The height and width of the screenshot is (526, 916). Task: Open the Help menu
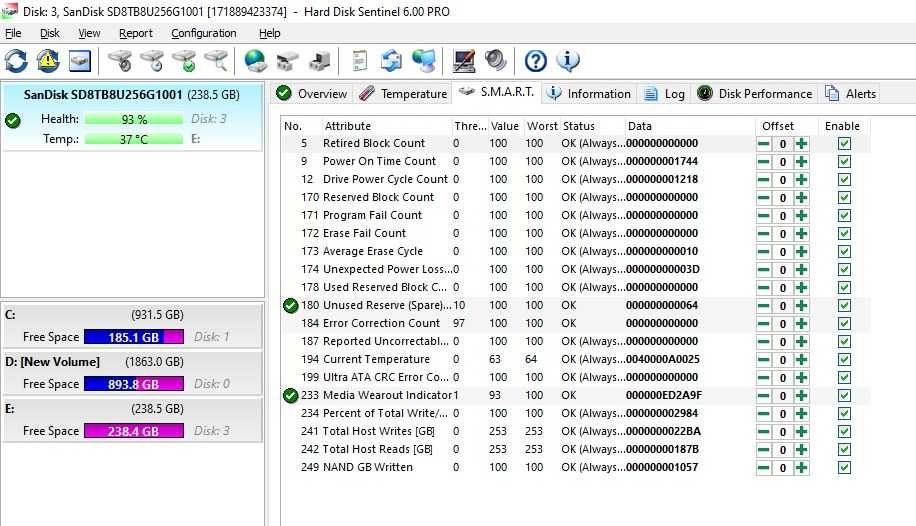click(269, 33)
